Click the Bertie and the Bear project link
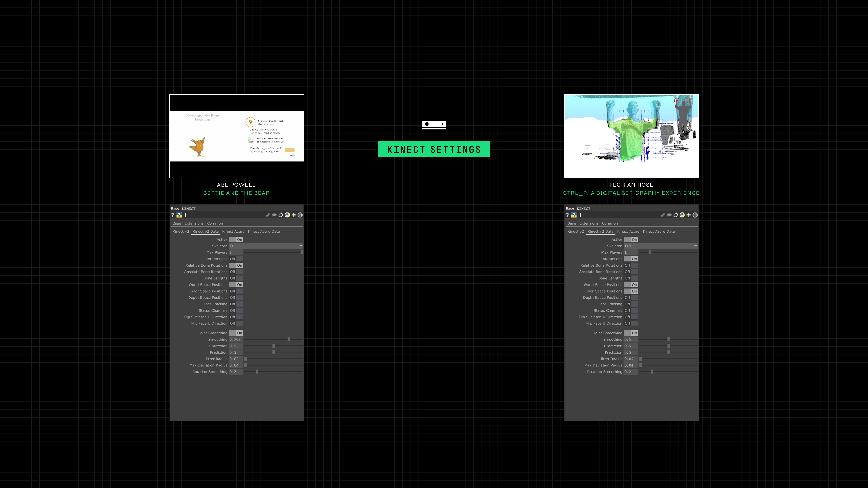The height and width of the screenshot is (488, 868). point(236,193)
